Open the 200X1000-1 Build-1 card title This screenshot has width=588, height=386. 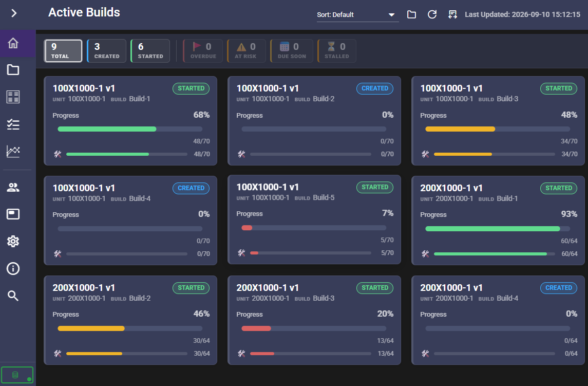[x=451, y=188]
